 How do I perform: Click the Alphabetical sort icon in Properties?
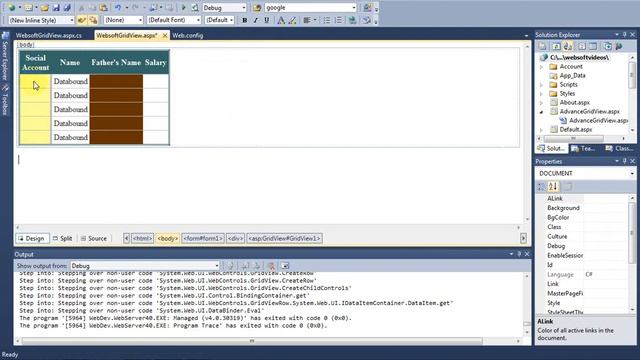[x=553, y=187]
